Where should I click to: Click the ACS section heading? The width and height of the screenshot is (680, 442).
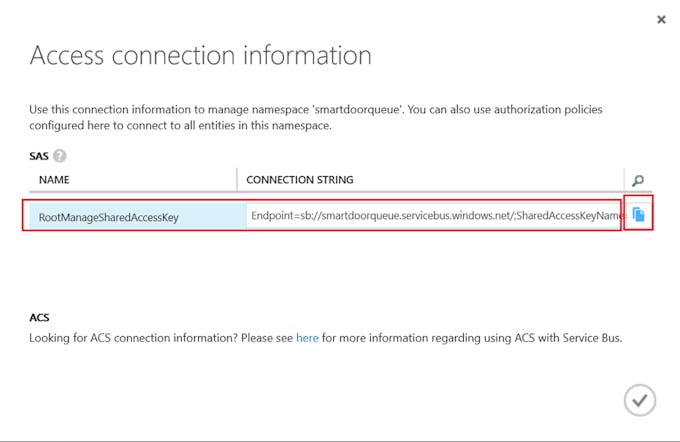pos(39,318)
